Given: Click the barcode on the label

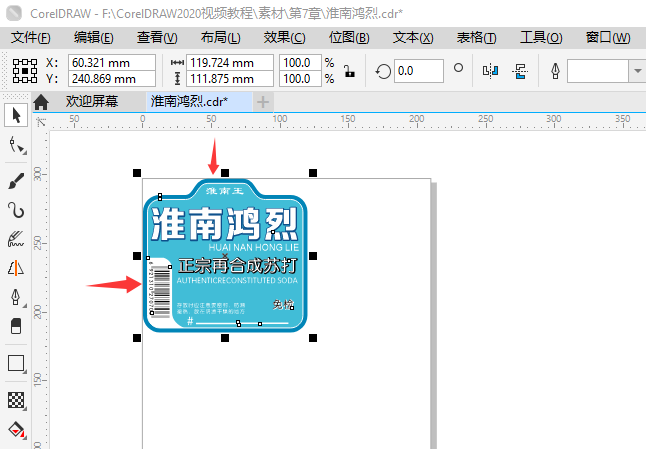Looking at the screenshot, I should (x=160, y=290).
